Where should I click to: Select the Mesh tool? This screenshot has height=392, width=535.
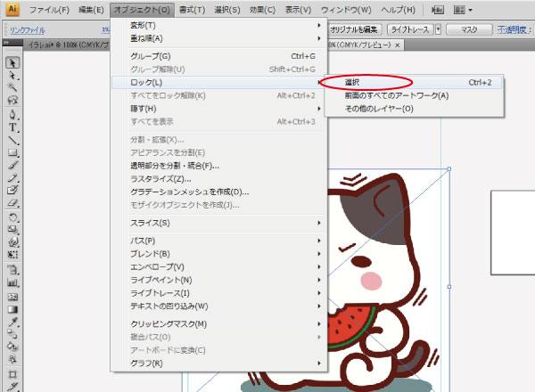coord(12,297)
